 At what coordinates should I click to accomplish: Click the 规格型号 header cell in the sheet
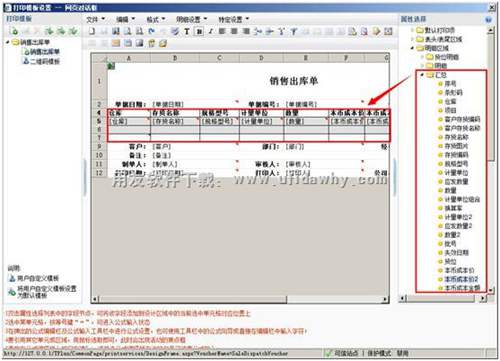coord(219,113)
